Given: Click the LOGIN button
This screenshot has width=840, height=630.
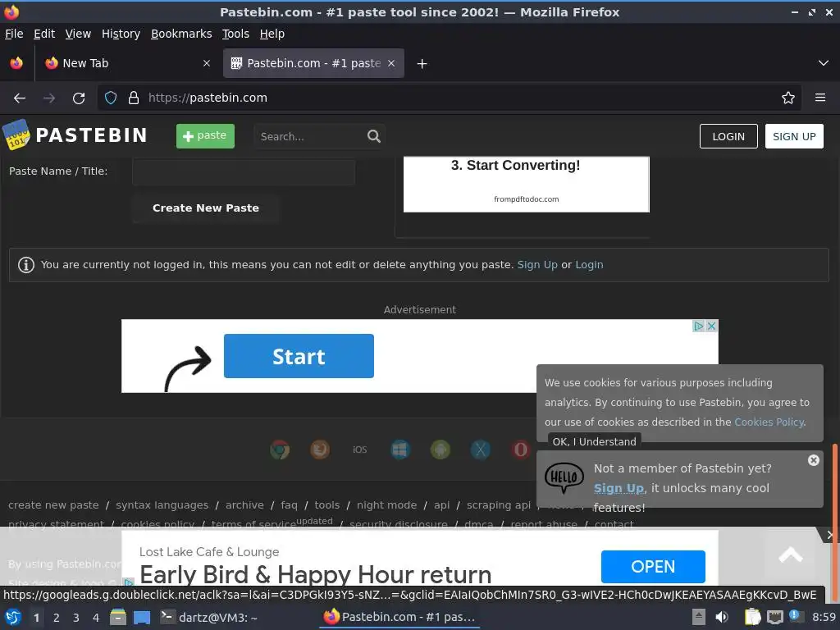Looking at the screenshot, I should [x=728, y=137].
